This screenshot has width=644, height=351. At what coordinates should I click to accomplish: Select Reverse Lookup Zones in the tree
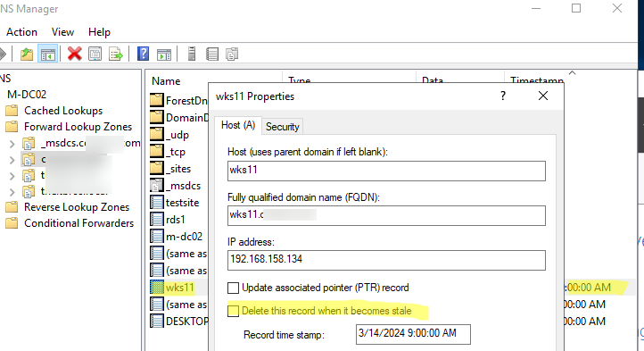pos(77,207)
